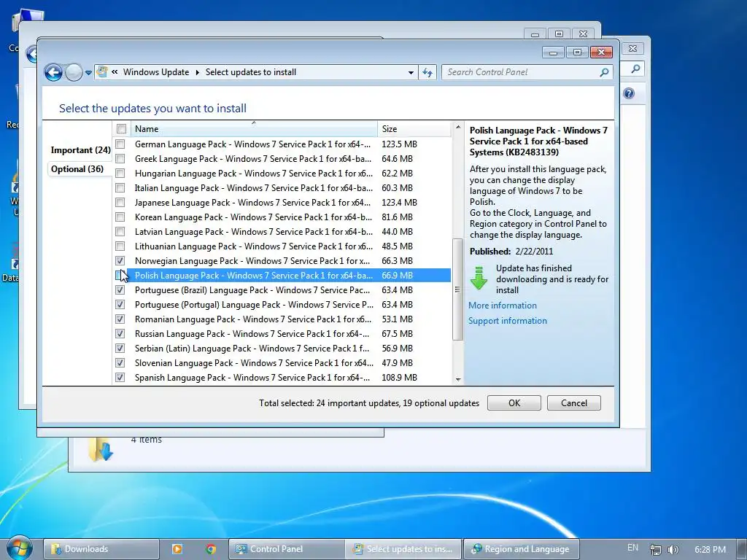Click the Select updates taskbar button
747x560 pixels.
click(403, 549)
